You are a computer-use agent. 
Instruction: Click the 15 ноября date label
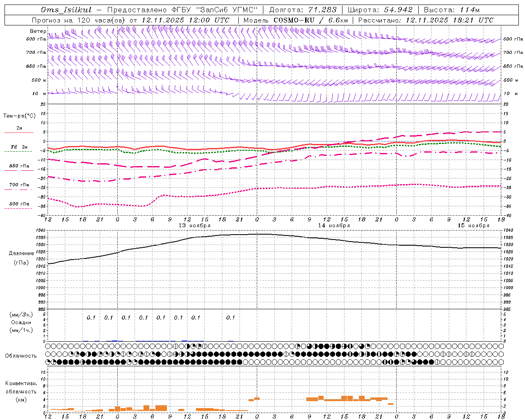coord(473,226)
